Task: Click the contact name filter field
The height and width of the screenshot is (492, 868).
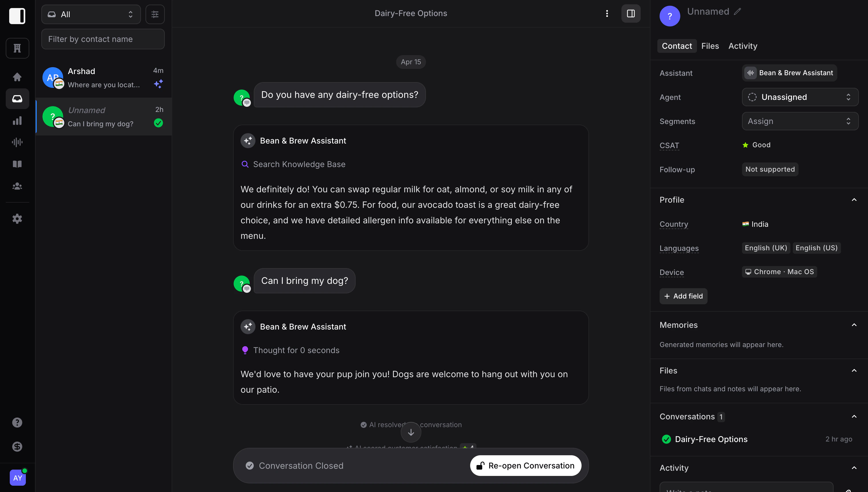Action: click(x=103, y=39)
